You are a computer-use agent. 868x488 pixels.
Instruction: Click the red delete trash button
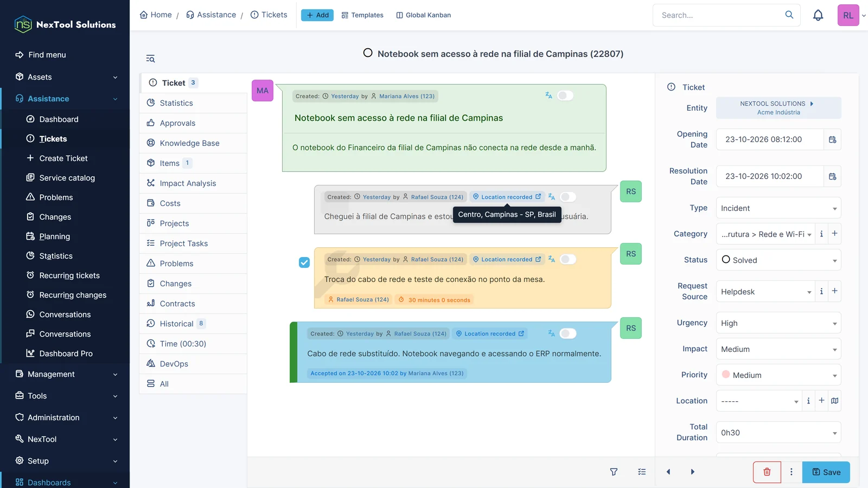tap(767, 472)
